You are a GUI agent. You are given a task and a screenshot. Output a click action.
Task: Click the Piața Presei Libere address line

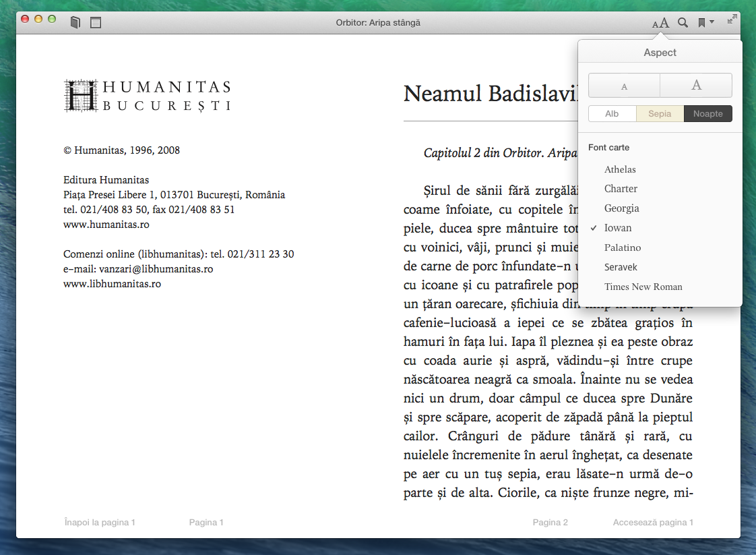click(174, 194)
